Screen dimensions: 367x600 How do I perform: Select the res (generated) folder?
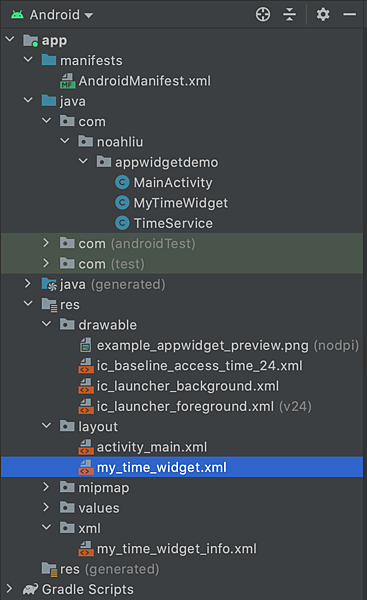(x=109, y=569)
